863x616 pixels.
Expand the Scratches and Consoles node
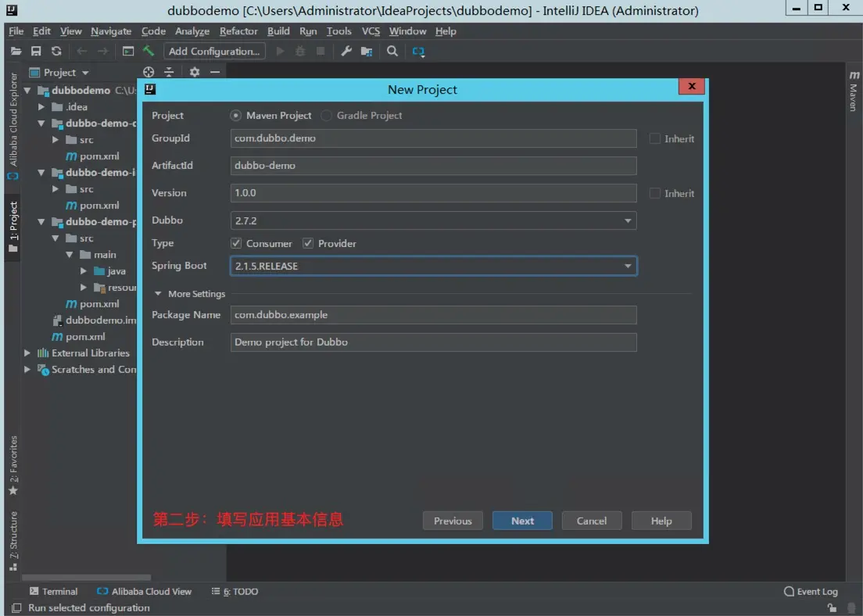(x=27, y=370)
